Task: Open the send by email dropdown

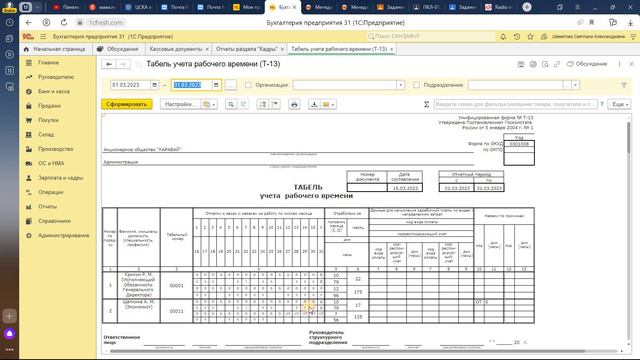Action: 329,104
